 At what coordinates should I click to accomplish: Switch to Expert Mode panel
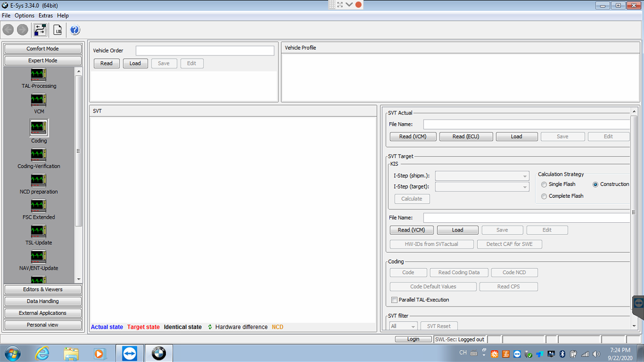[43, 61]
